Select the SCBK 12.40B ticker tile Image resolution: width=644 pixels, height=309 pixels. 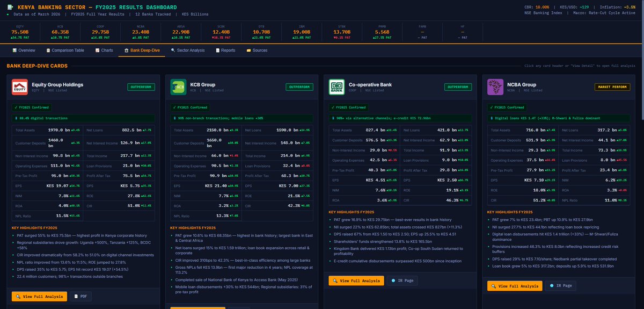tap(221, 32)
